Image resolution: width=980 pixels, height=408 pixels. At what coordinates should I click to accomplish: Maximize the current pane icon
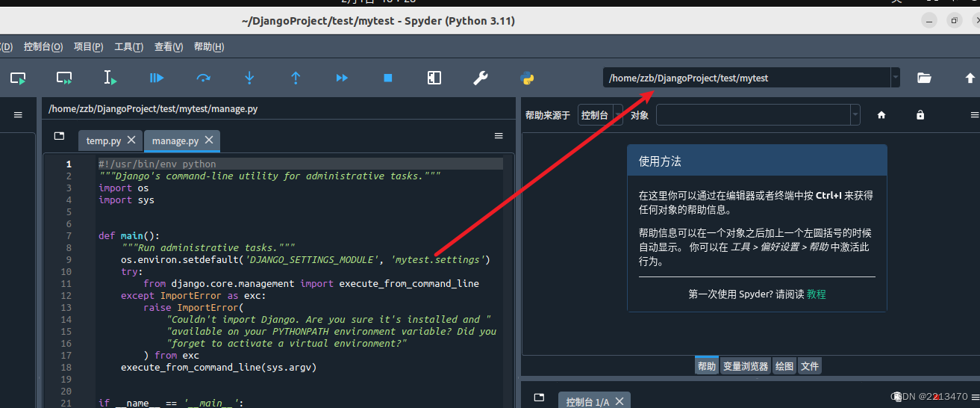[434, 78]
